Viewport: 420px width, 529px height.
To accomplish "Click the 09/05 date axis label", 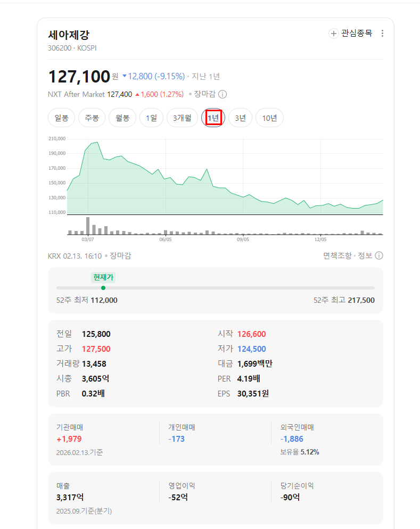I will tap(243, 239).
